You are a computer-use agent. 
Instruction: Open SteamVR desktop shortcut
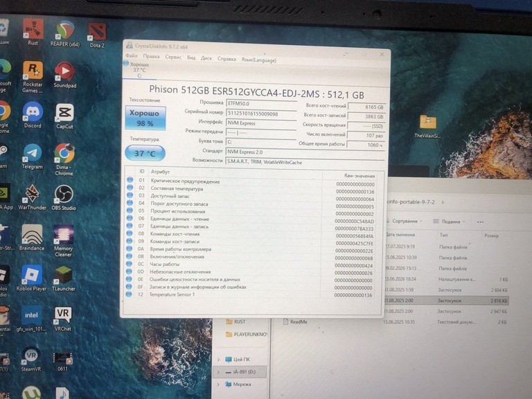(x=31, y=359)
